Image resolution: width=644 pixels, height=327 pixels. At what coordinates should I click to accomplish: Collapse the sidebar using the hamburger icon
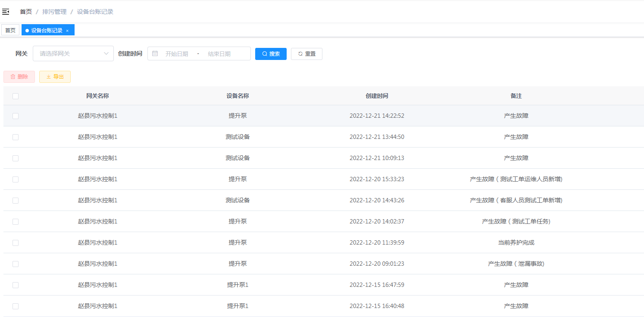point(6,12)
